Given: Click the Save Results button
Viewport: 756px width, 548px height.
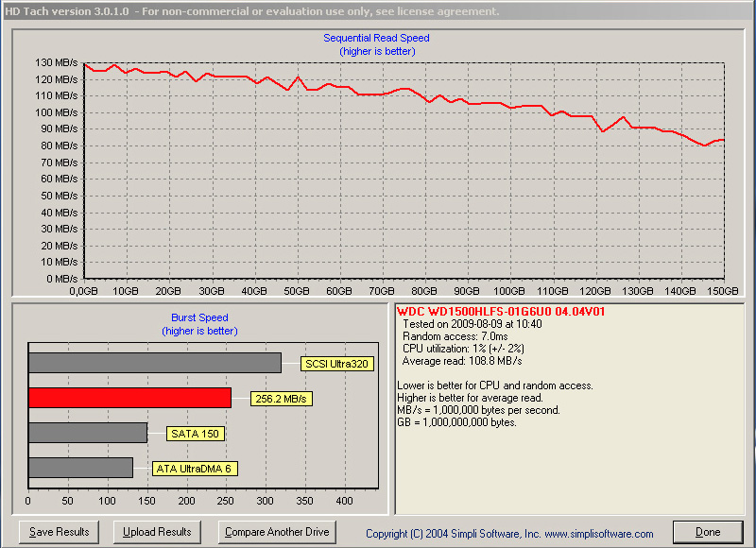Looking at the screenshot, I should (59, 532).
